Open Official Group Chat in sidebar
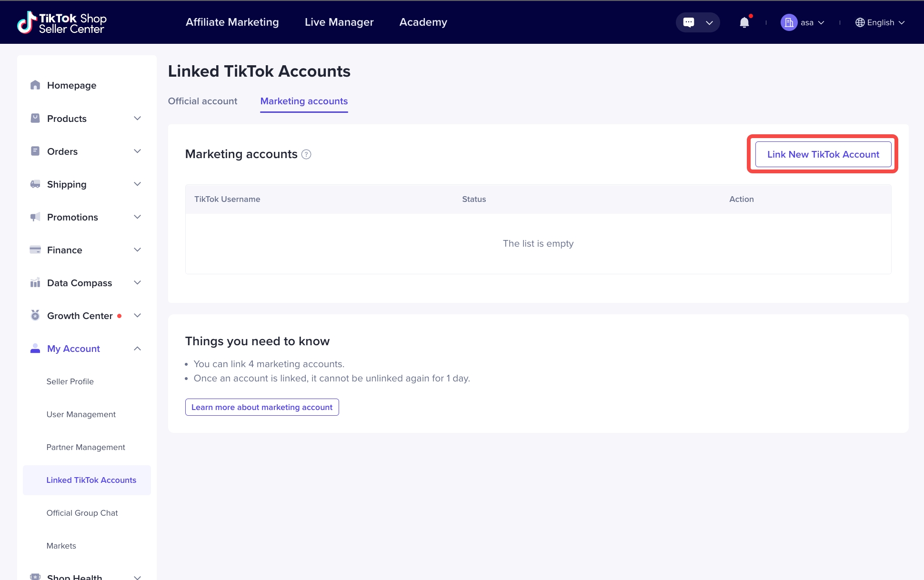Image resolution: width=924 pixels, height=580 pixels. click(x=82, y=513)
